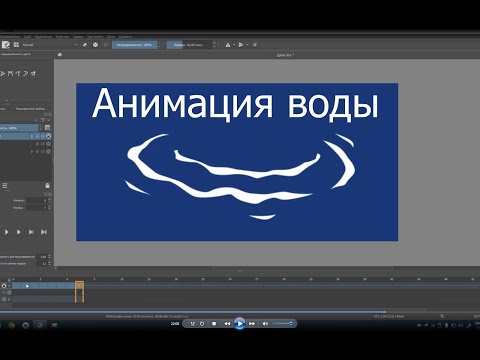This screenshot has width=480, height=360.
Task: Click the start frame stepper arrows
Action: pos(49,200)
